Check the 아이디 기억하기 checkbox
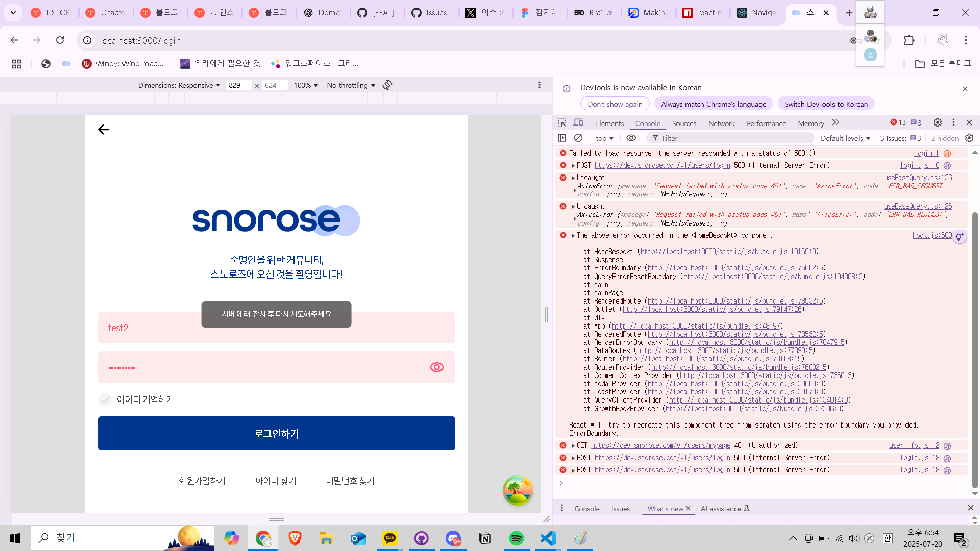Viewport: 980px width, 551px height. pyautogui.click(x=105, y=399)
